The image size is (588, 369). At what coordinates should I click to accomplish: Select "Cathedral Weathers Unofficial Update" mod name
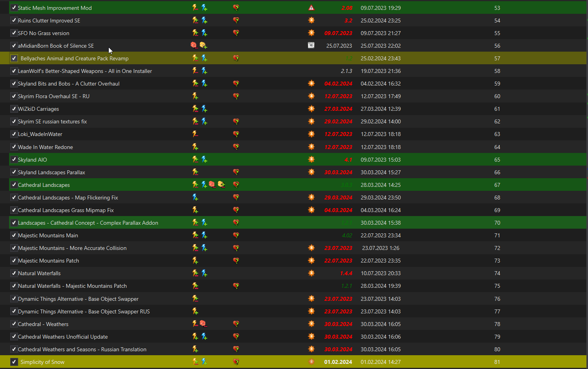coord(63,337)
